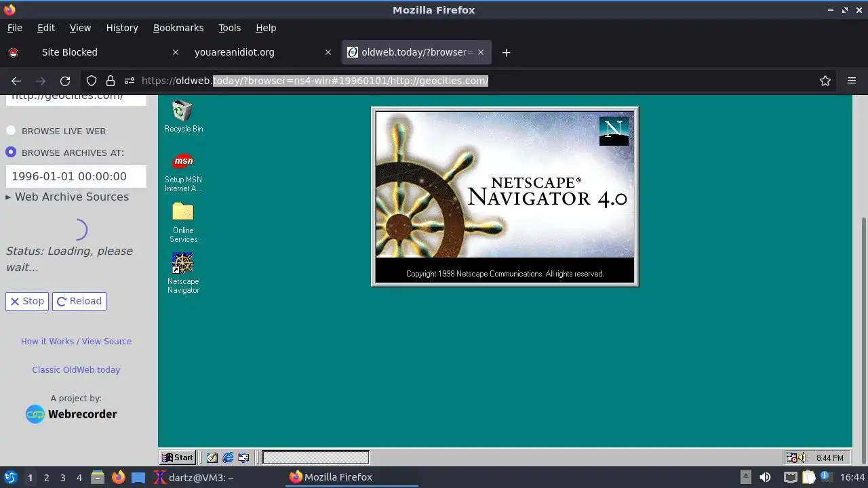Image resolution: width=868 pixels, height=488 pixels.
Task: Click the permissions icon in address bar
Action: pyautogui.click(x=130, y=81)
